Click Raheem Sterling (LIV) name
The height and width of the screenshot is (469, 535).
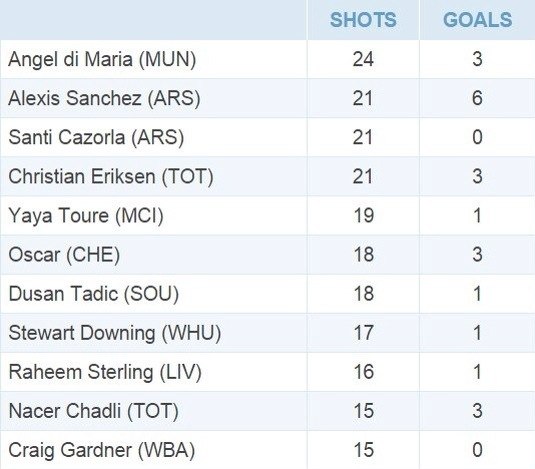[105, 372]
